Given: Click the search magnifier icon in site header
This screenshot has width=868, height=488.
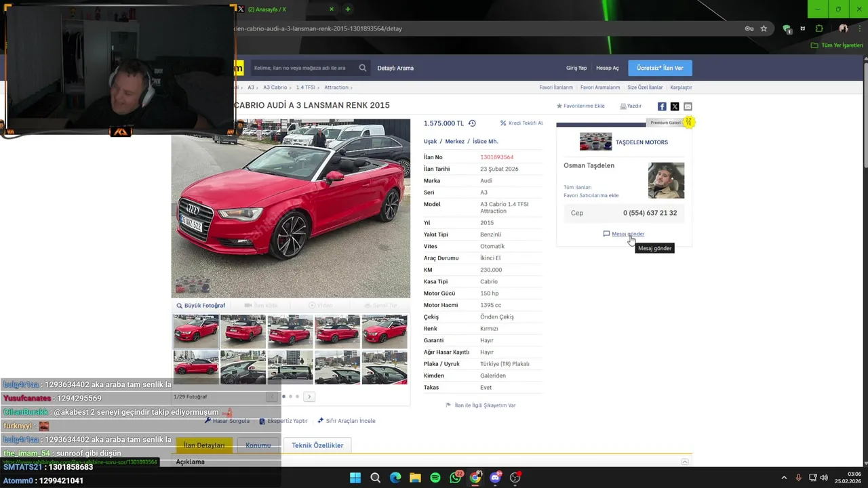Looking at the screenshot, I should (363, 68).
